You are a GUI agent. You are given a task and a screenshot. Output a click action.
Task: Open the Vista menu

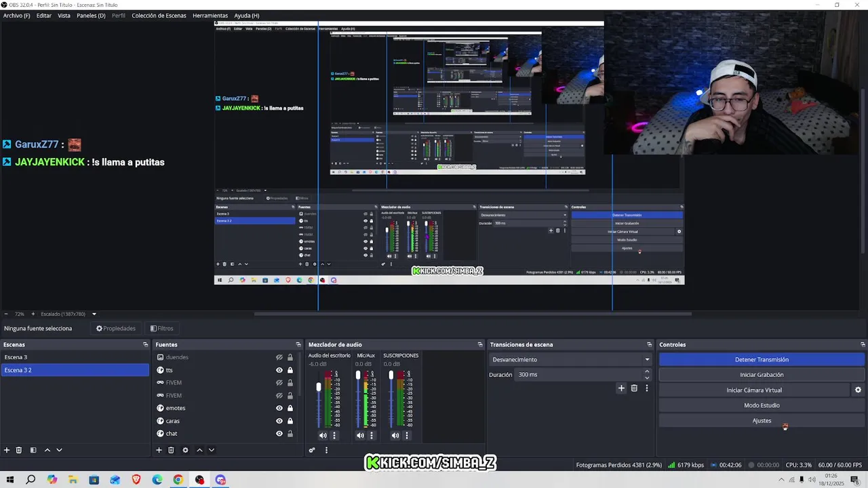click(x=64, y=16)
